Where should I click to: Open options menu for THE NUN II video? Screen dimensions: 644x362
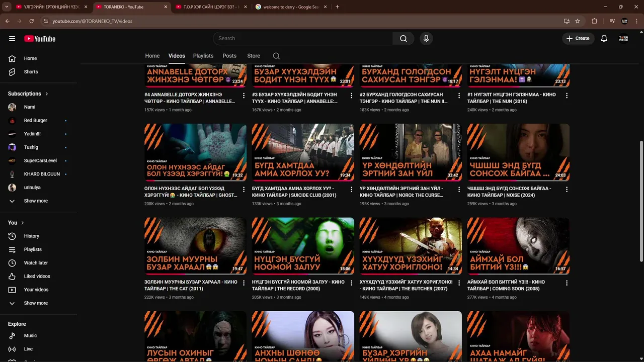(459, 96)
